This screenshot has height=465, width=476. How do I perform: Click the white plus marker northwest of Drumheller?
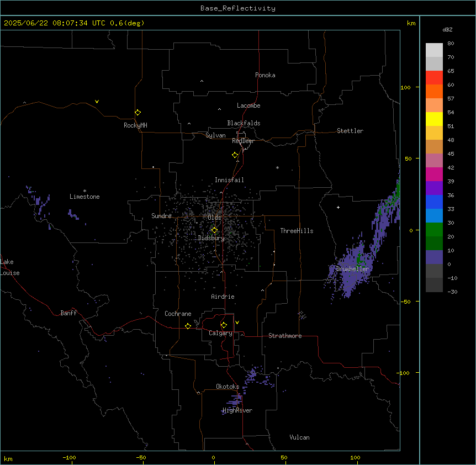point(338,207)
